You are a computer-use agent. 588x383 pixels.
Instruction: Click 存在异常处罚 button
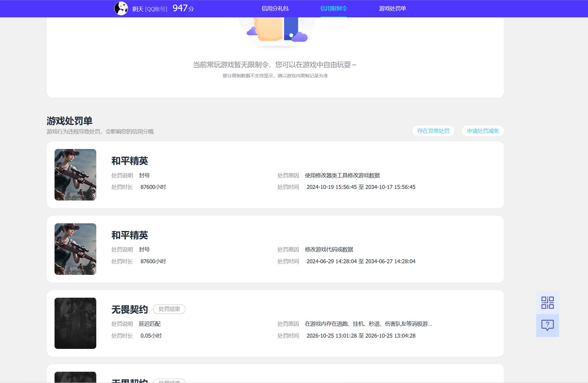pyautogui.click(x=433, y=131)
